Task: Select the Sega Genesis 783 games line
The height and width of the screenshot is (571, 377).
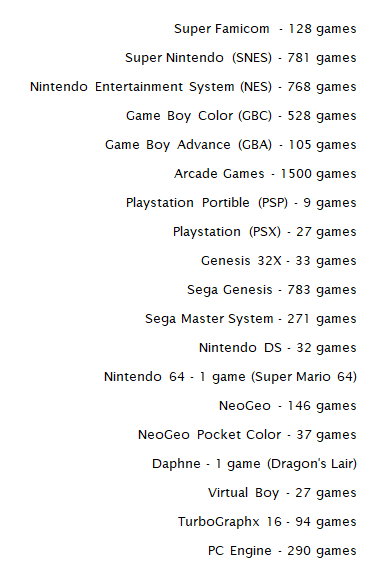Action: click(x=271, y=290)
